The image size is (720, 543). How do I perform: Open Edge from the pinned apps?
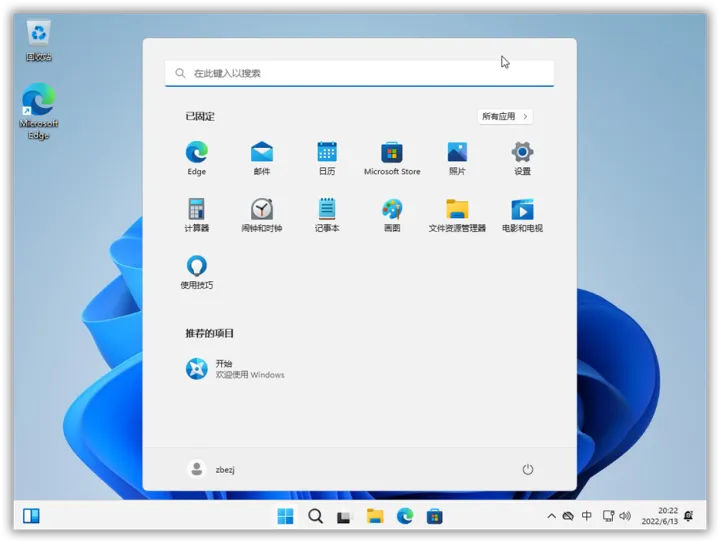[197, 158]
